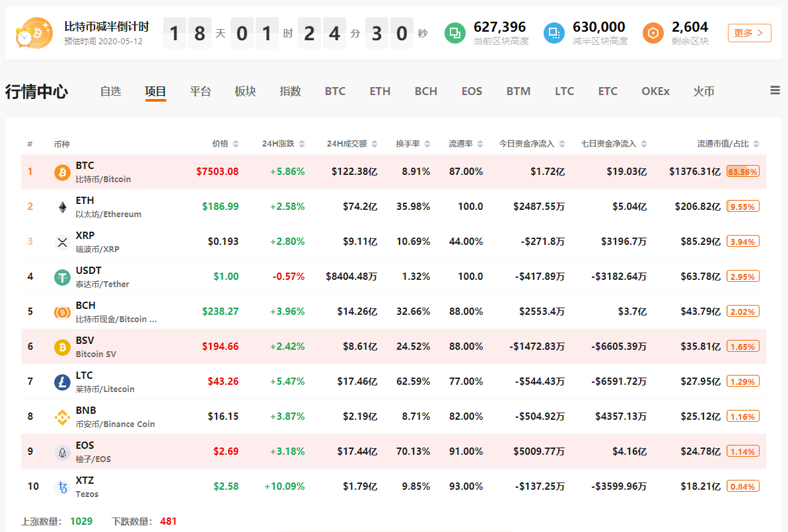
Task: Open the 泰达币/Tether coin name link
Action: [x=102, y=284]
